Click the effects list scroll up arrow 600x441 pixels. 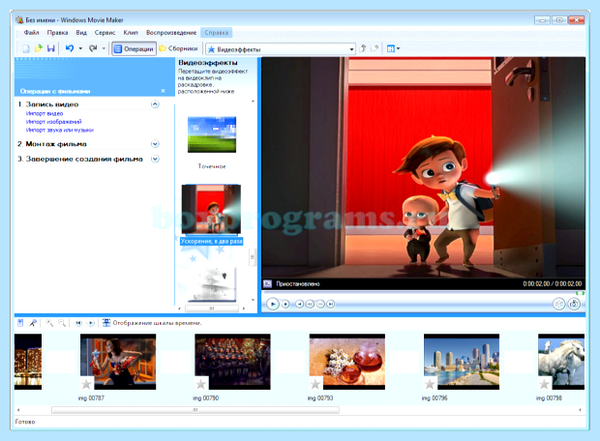tap(253, 101)
